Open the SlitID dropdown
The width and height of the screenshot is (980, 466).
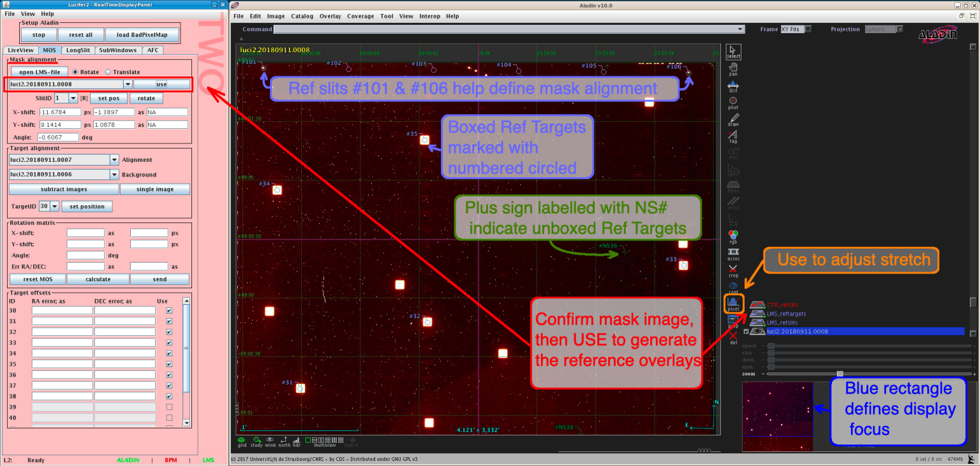pos(73,98)
